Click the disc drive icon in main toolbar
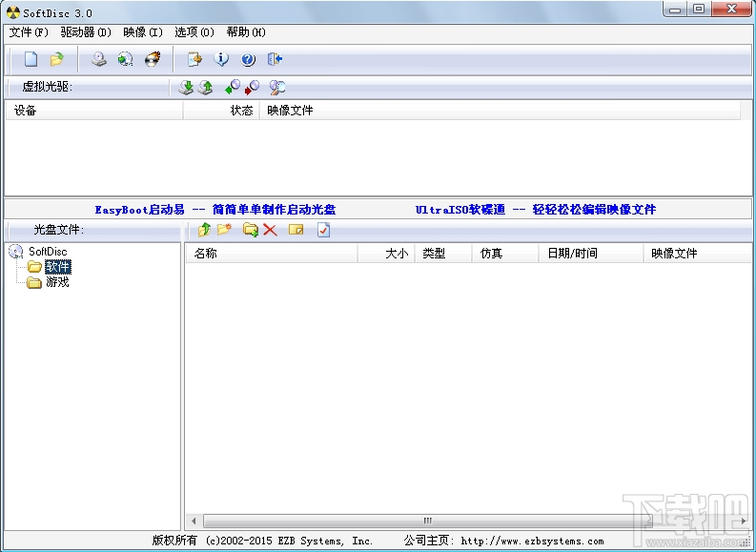Screen dimensions: 756x552 click(99, 59)
